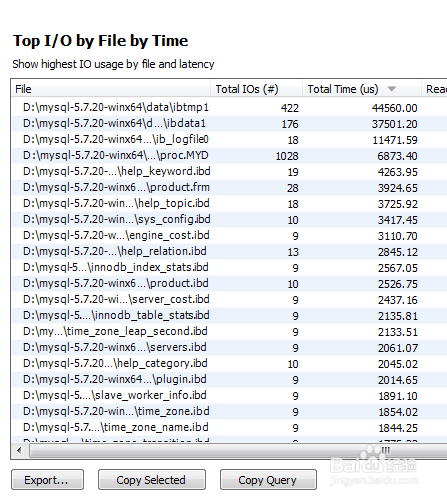Select the product.ibd row
Viewport: 447px width, 498px height.
pos(229,284)
